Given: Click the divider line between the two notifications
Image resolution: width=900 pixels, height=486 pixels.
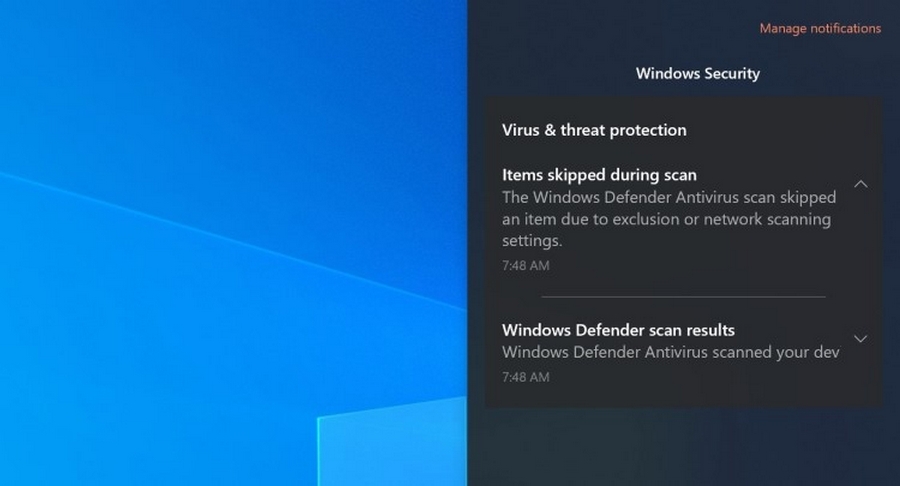Looking at the screenshot, I should (683, 297).
